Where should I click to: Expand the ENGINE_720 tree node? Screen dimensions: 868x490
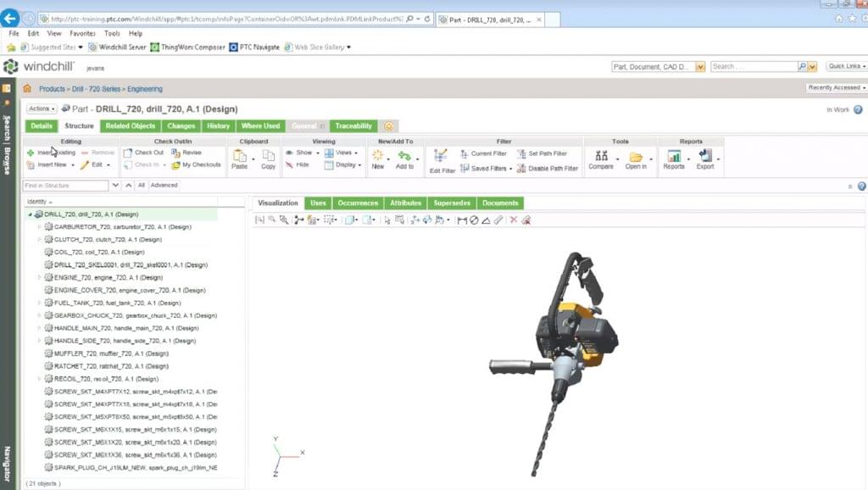39,277
